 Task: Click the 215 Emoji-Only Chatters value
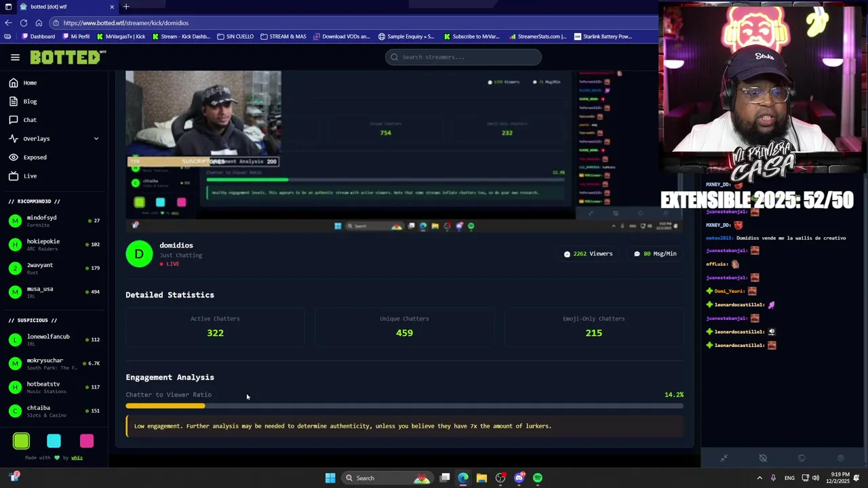[x=593, y=333]
